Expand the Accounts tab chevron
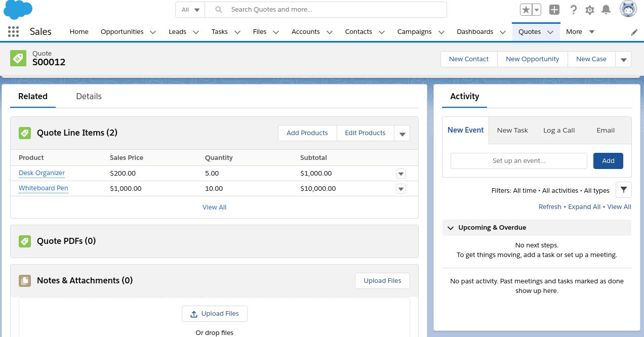 click(329, 32)
